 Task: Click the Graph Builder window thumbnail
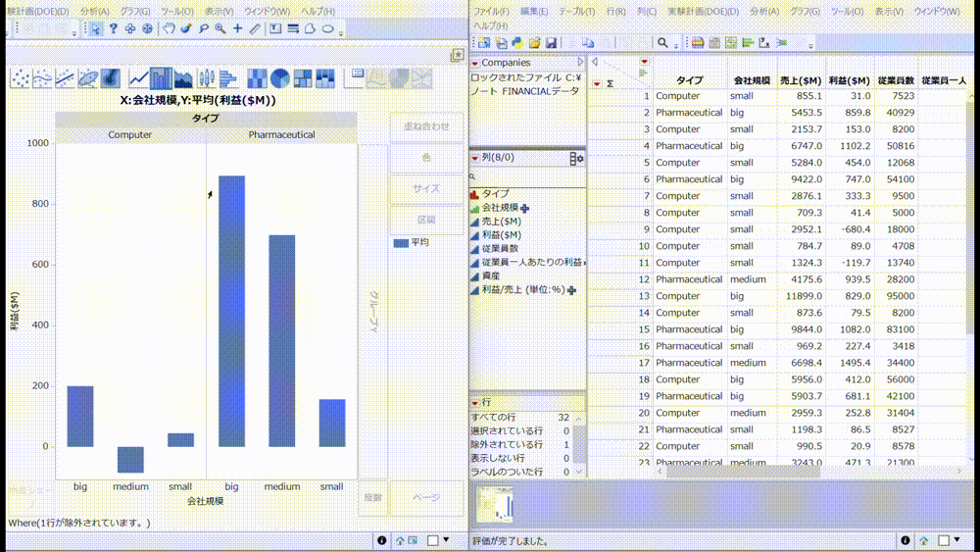(x=494, y=504)
